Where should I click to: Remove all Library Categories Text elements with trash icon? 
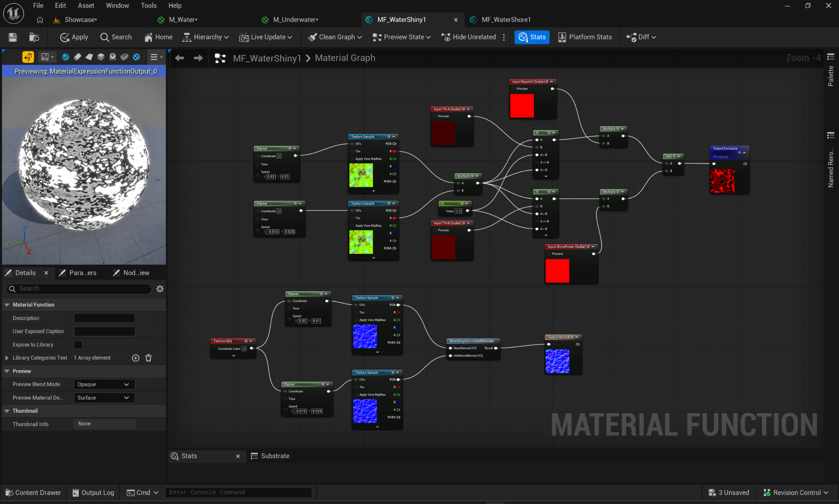[x=149, y=358]
